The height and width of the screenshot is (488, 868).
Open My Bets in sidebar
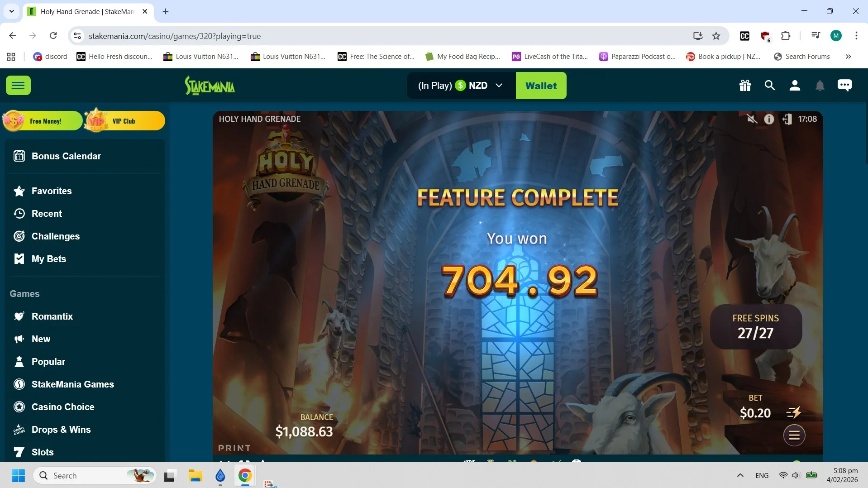click(x=49, y=259)
